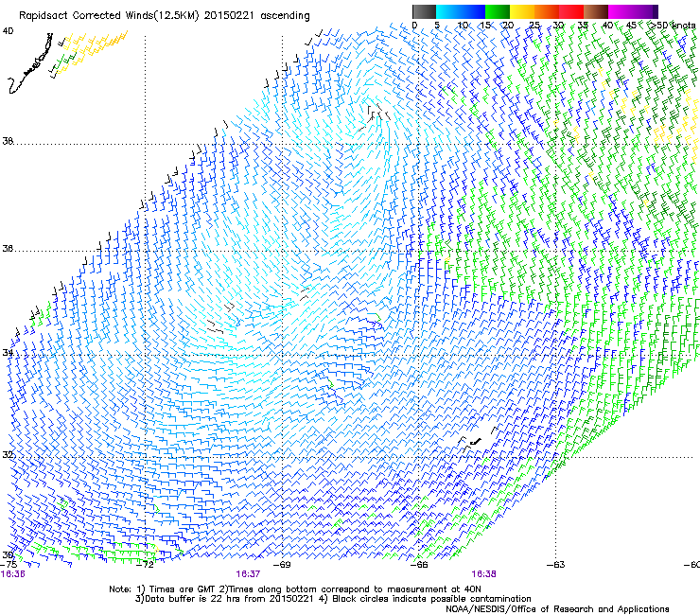Click longitude label -69 at bottom
700x615 pixels.
(282, 565)
